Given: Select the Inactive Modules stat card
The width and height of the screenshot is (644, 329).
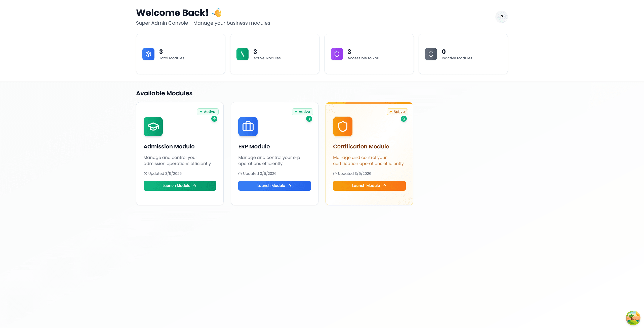Looking at the screenshot, I should 463,54.
